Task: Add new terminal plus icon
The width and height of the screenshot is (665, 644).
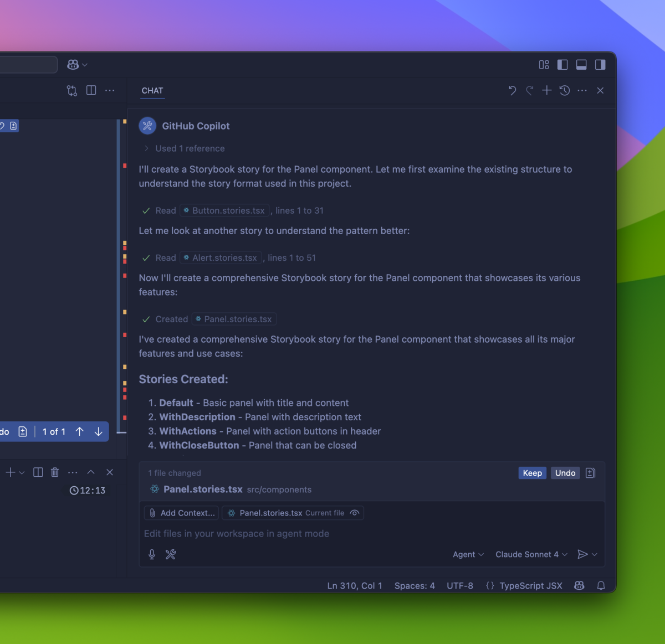Action: [x=10, y=472]
